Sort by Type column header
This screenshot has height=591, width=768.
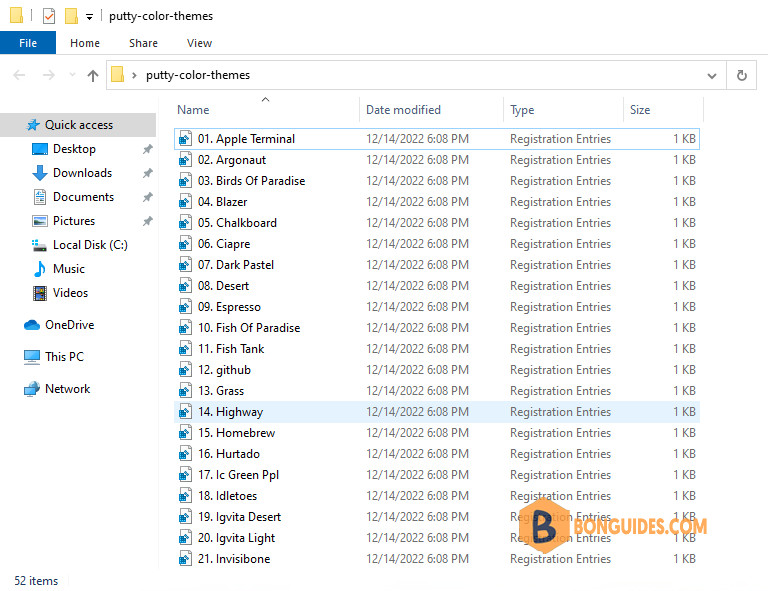[x=522, y=110]
